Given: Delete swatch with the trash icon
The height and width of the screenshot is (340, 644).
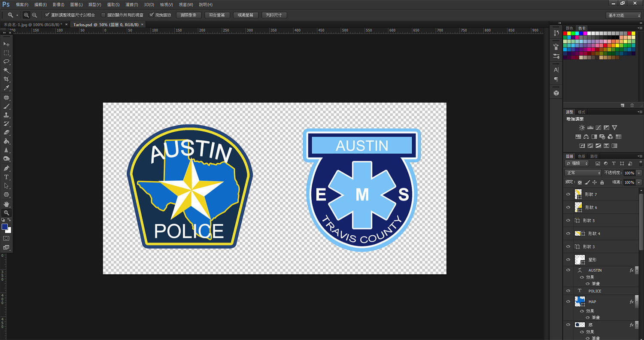Looking at the screenshot, I should click(x=632, y=105).
